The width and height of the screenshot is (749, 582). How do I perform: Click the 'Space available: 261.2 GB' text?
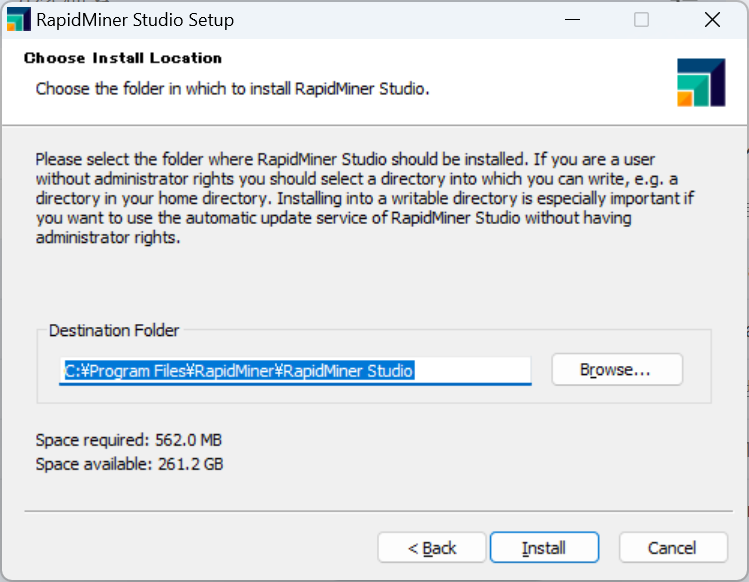coord(129,464)
